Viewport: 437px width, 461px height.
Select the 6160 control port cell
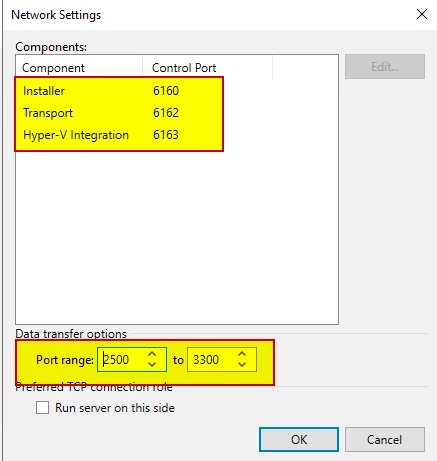(x=166, y=91)
